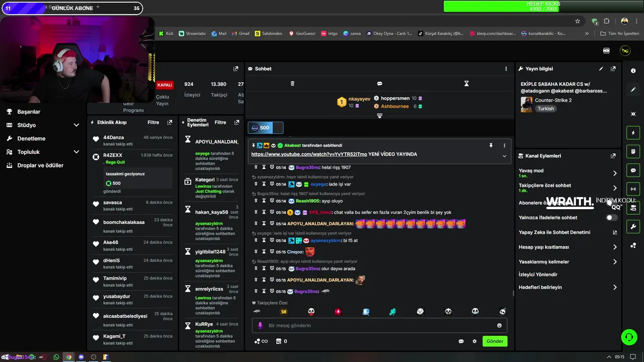Image resolution: width=644 pixels, height=362 pixels.
Task: Bookmark page with the star icon
Action: 578,21
